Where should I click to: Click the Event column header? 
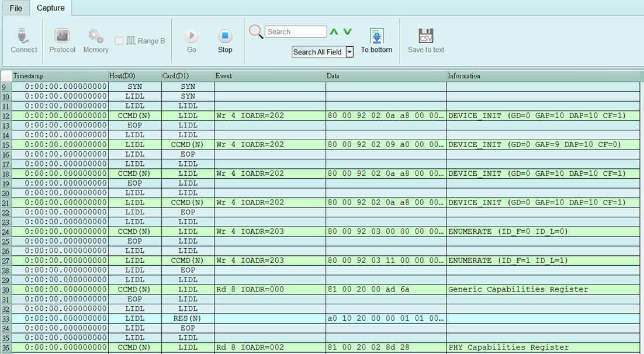click(x=270, y=76)
